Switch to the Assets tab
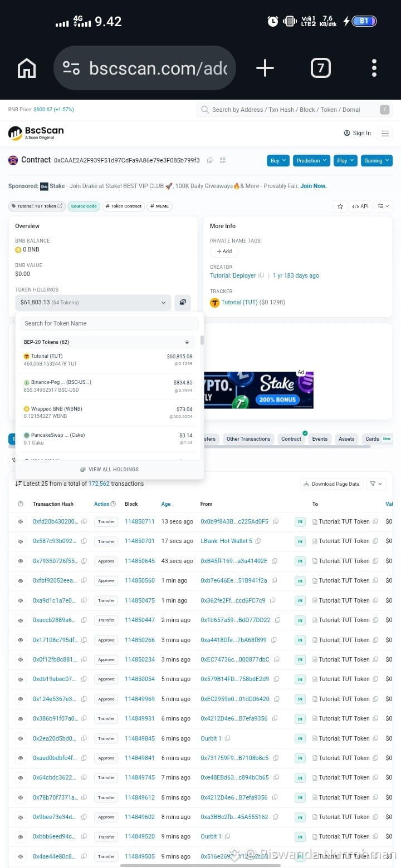The height and width of the screenshot is (868, 401). click(346, 439)
